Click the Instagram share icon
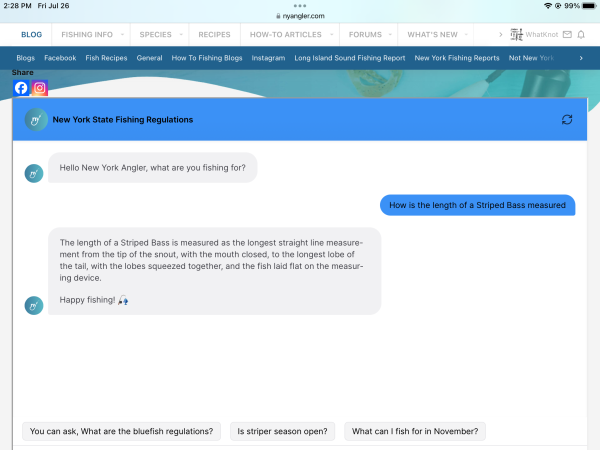This screenshot has width=600, height=450. pos(40,88)
